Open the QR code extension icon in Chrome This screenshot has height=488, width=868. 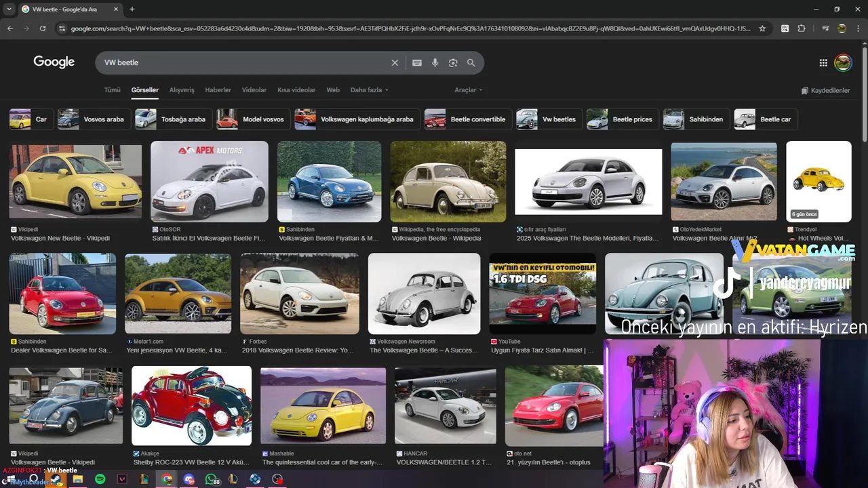785,28
